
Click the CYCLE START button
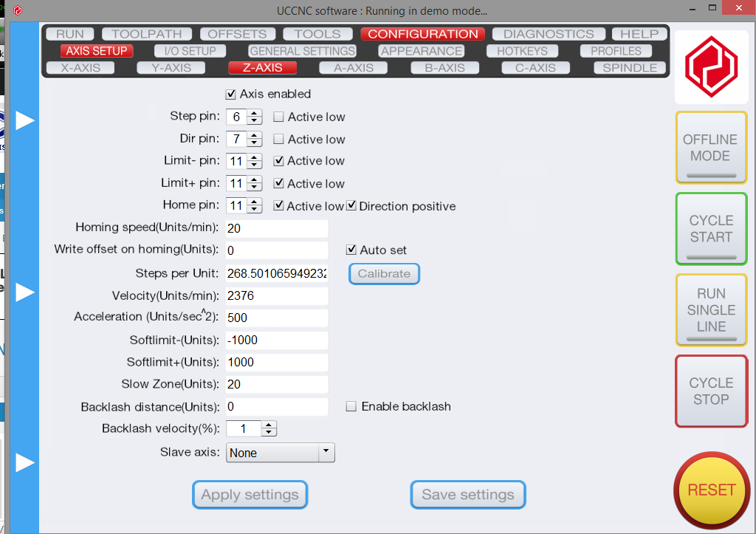pos(711,228)
